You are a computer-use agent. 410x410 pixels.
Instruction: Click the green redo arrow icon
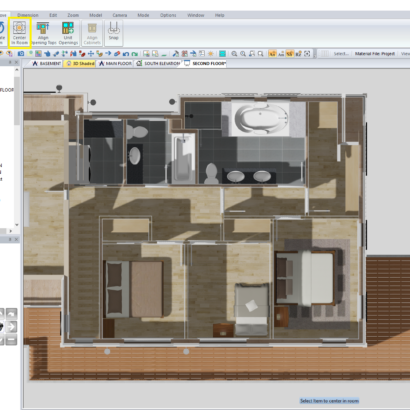tap(134, 54)
